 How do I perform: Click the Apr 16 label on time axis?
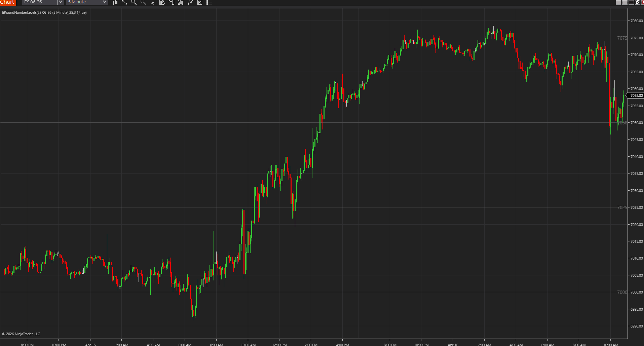tap(453, 345)
